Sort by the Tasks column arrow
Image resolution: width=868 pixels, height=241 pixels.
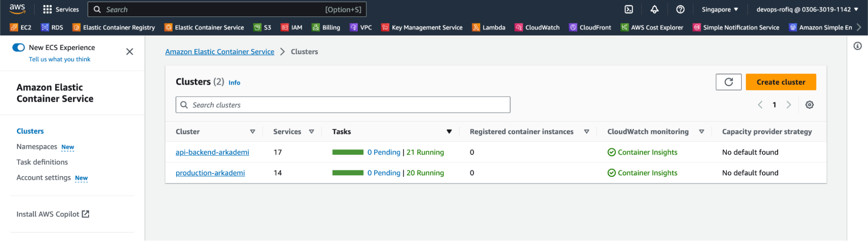point(449,132)
